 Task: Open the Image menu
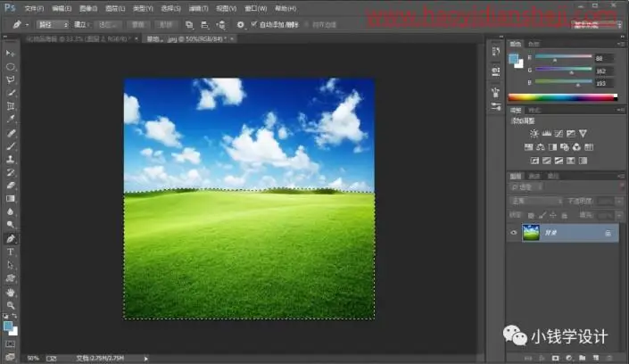[x=88, y=8]
